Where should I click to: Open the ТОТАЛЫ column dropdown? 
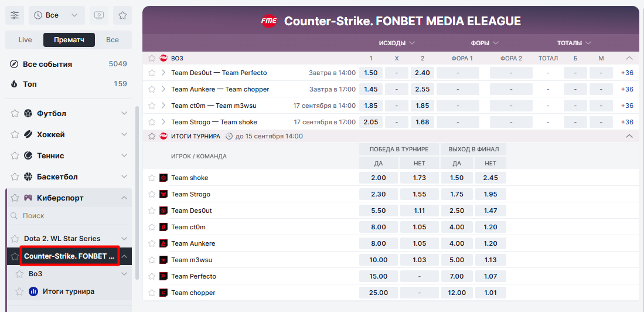tap(574, 43)
